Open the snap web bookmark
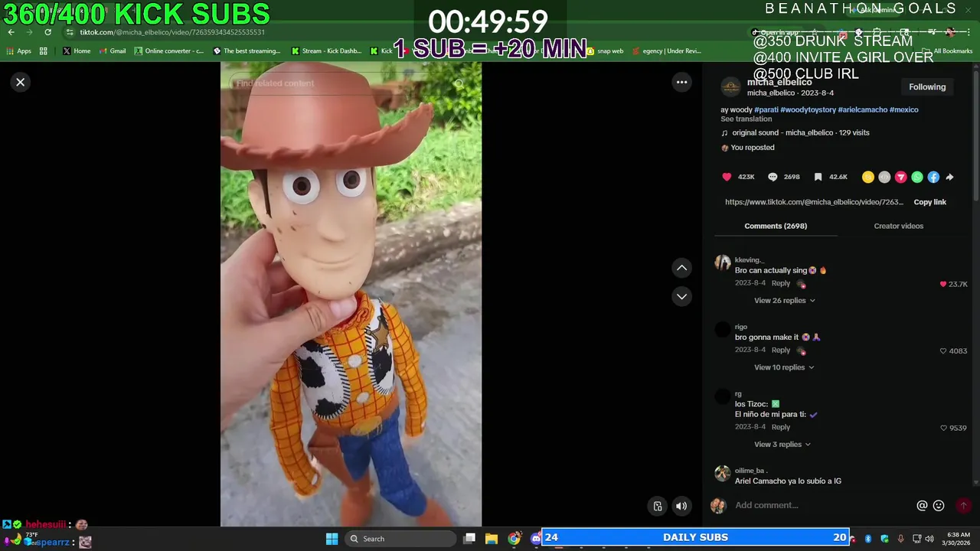This screenshot has height=551, width=980. pos(605,51)
